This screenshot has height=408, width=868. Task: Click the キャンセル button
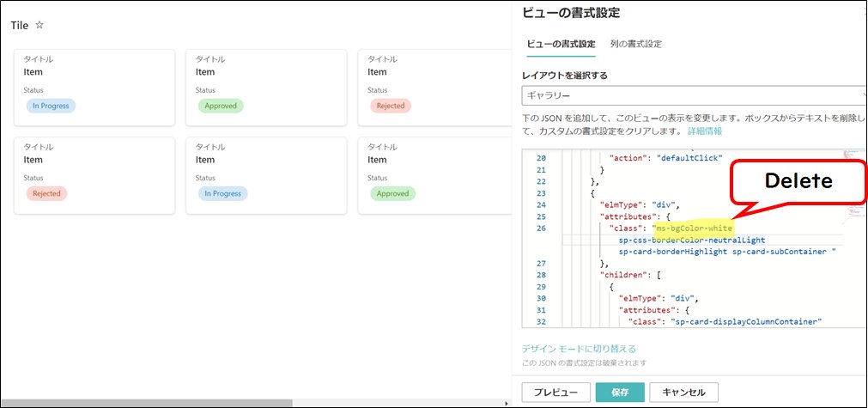tap(684, 393)
